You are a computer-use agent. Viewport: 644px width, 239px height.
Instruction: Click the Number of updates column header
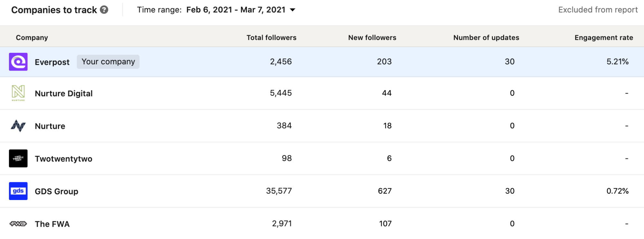[x=486, y=38]
